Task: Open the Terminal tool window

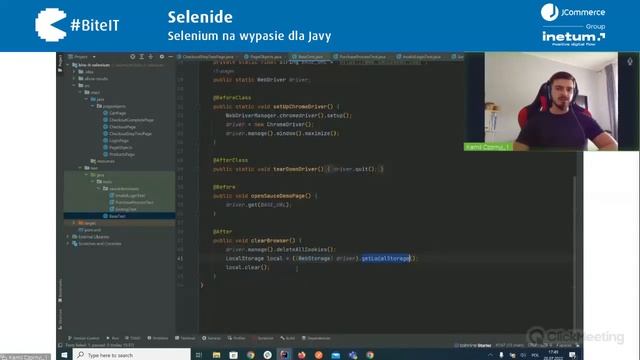Action: pos(185,338)
